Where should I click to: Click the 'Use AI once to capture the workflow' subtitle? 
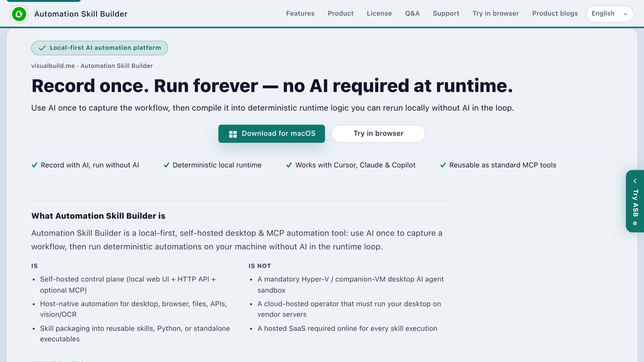click(273, 108)
